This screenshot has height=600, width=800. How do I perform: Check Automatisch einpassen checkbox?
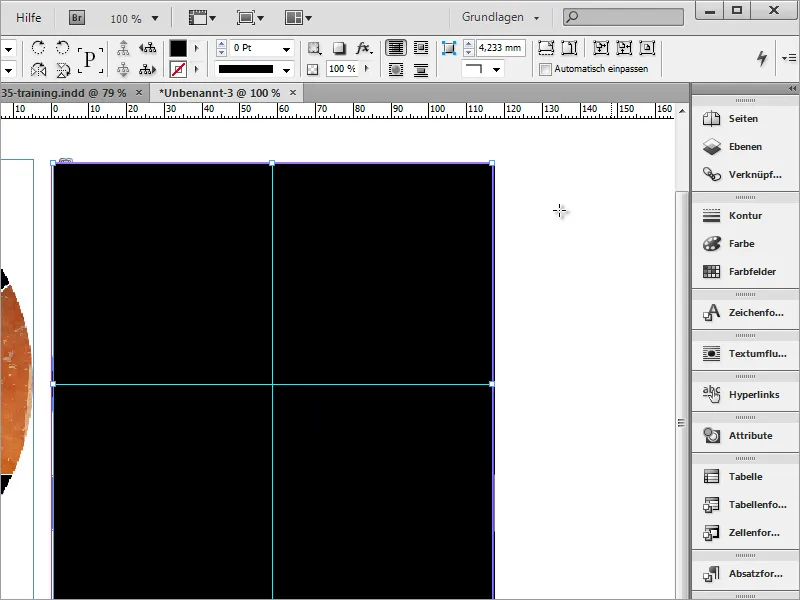click(545, 69)
